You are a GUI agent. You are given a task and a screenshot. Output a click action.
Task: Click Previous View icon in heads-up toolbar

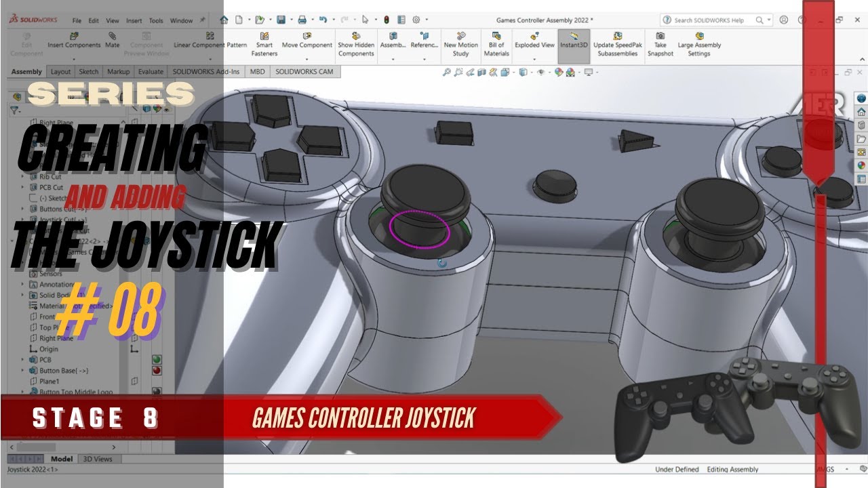[471, 72]
